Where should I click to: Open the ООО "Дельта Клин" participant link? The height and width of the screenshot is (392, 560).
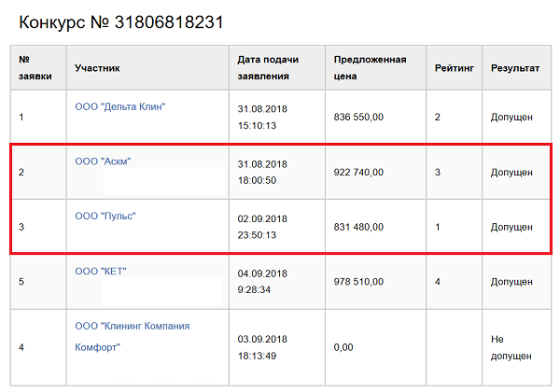[x=119, y=106]
